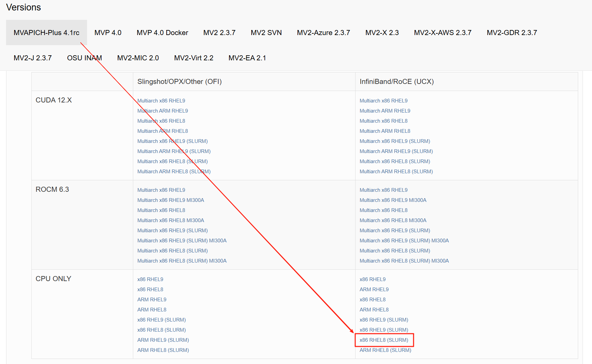Image resolution: width=592 pixels, height=364 pixels.
Task: Open UCX CUDA Multiarch ARM RHEL8 (SLURM) link
Action: (396, 172)
